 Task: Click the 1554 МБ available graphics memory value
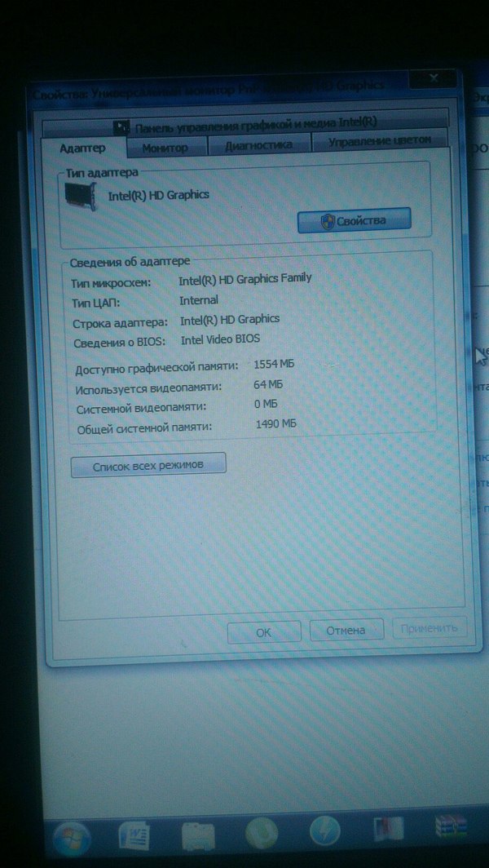click(275, 363)
